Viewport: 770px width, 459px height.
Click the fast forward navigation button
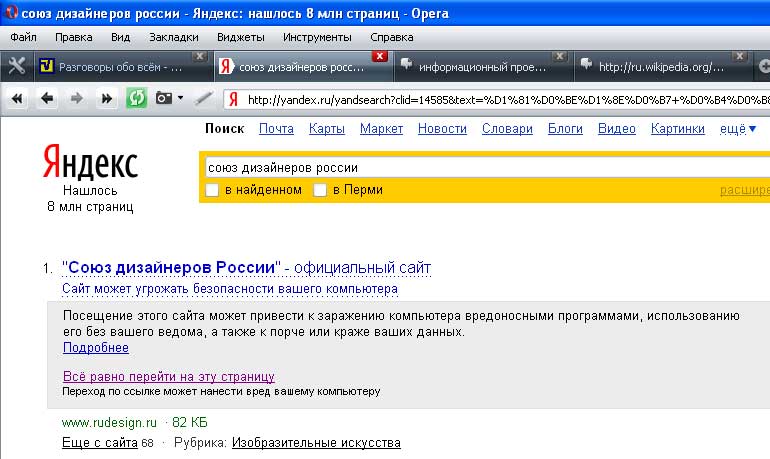pos(107,99)
